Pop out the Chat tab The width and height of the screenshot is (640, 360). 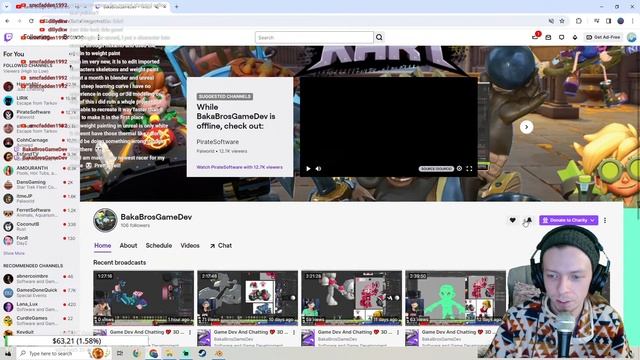point(221,246)
